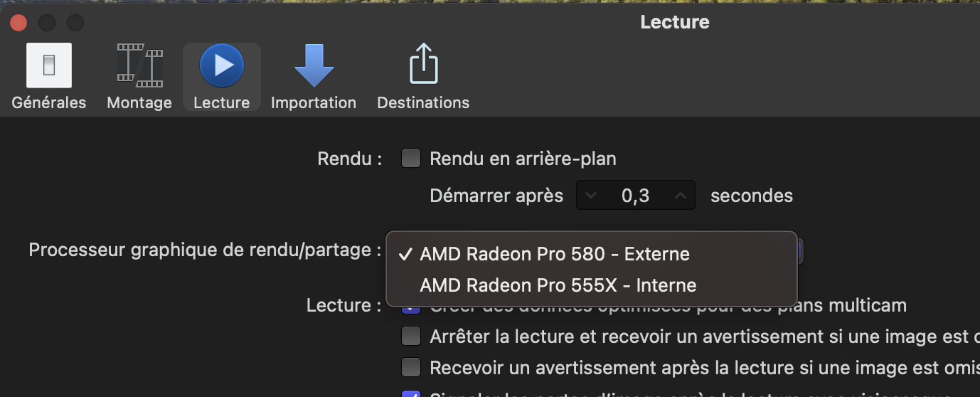980x397 pixels.
Task: Enable Rendu en arrière-plan checkbox
Action: [411, 159]
